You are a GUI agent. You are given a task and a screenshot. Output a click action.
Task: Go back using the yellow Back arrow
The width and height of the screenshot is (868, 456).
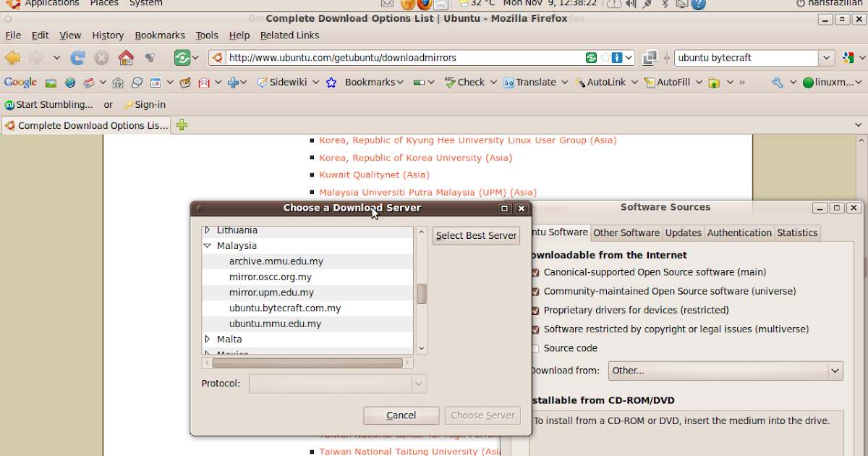(12, 57)
